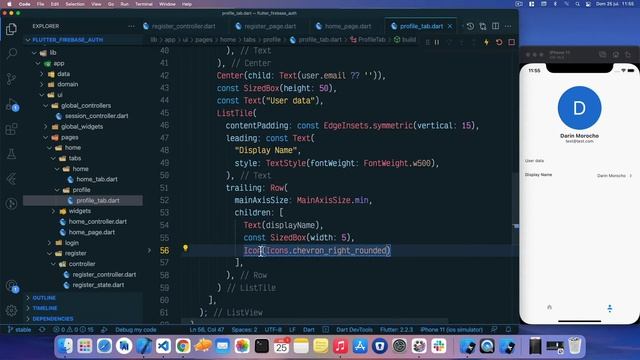Open the Search view in activity bar
This screenshot has height=360, width=640.
coord(11,53)
